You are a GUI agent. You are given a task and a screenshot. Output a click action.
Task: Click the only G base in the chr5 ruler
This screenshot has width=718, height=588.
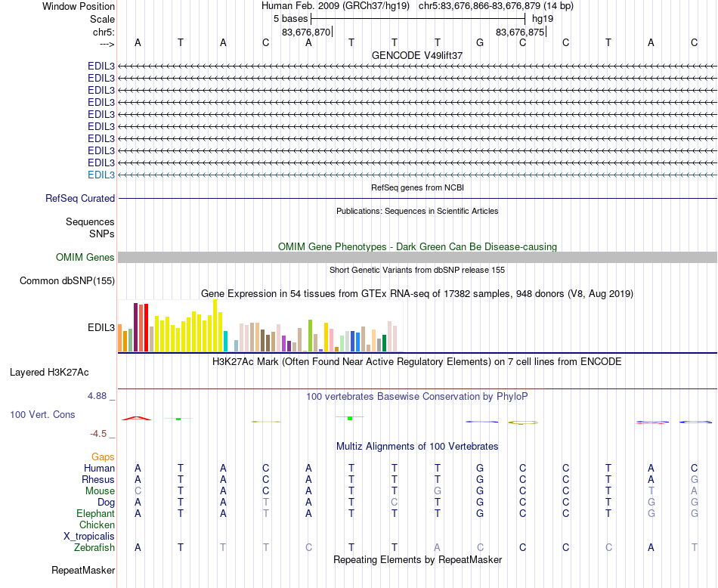click(480, 42)
